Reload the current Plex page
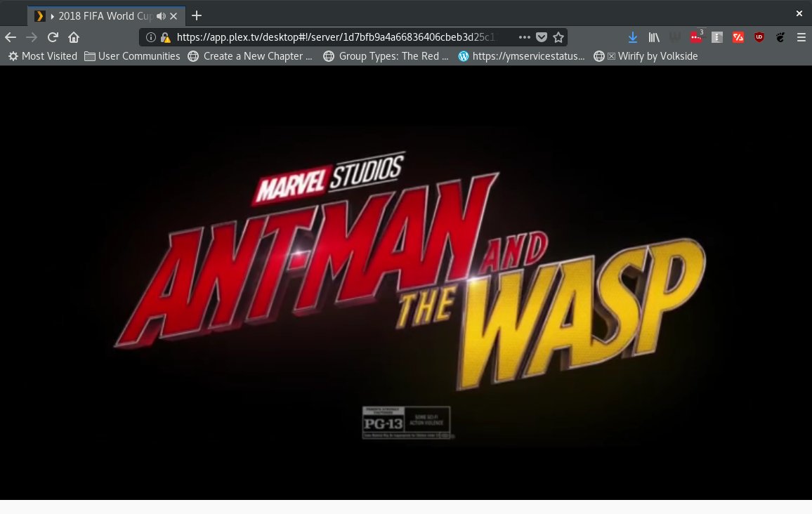Viewport: 812px width, 514px height. [53, 37]
